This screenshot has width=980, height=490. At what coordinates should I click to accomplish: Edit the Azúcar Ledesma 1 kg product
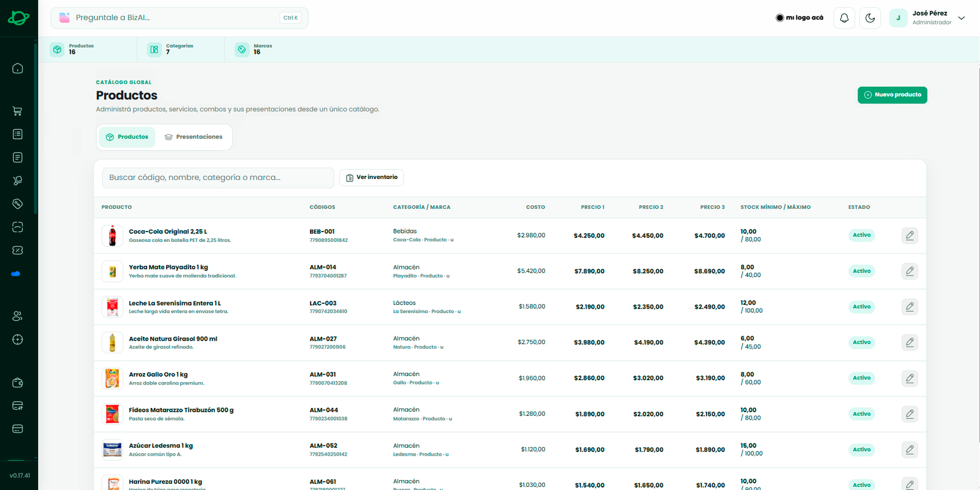pos(910,450)
